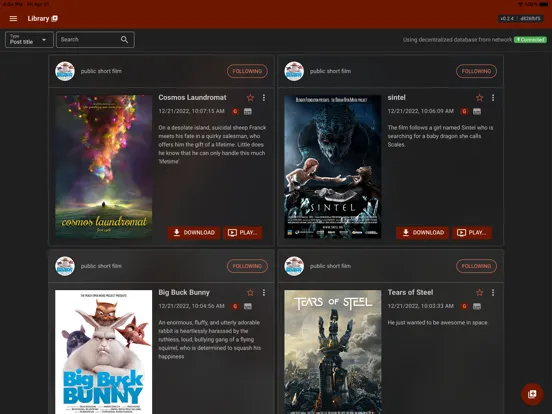Image resolution: width=552 pixels, height=414 pixels.
Task: Star sintel as favorite
Action: tap(479, 98)
